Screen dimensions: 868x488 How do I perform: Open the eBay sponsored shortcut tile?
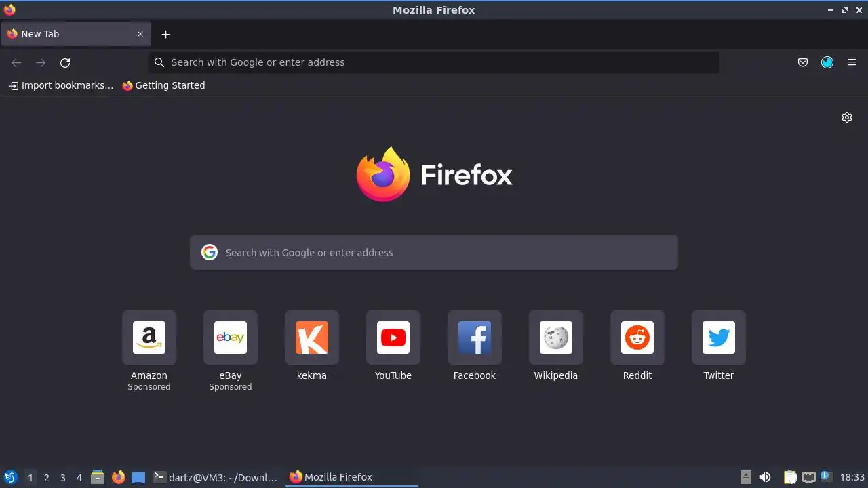231,338
